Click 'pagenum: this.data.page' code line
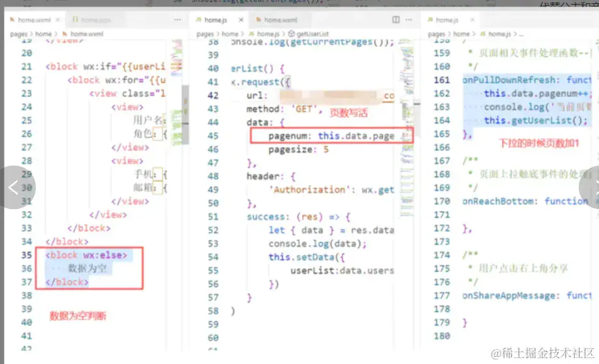 tap(331, 136)
